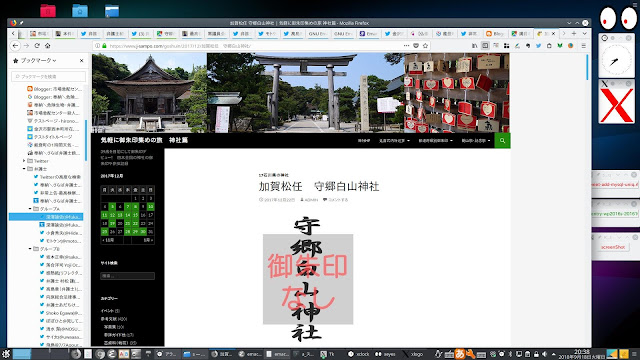Open the 御朱印なし shrine image
Image resolution: width=640 pixels, height=360 pixels.
pyautogui.click(x=308, y=279)
